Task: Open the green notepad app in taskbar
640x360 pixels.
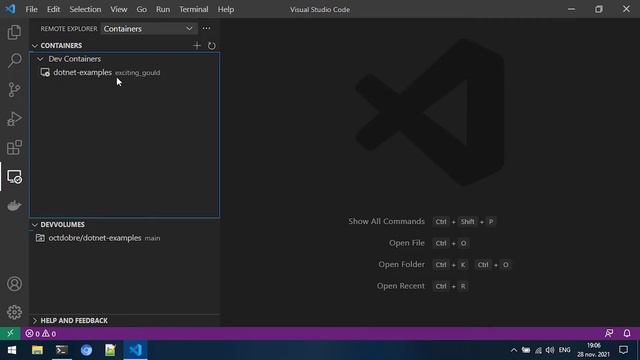Action: point(110,350)
